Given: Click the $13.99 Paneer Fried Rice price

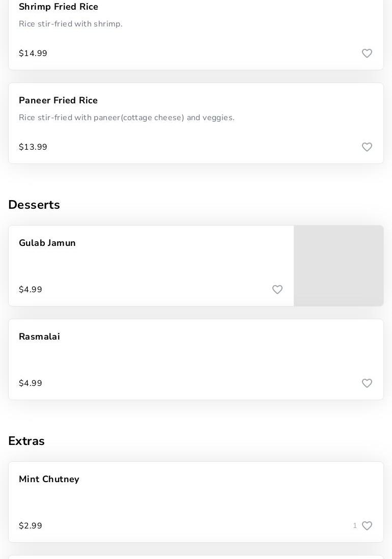Looking at the screenshot, I should click(33, 147).
